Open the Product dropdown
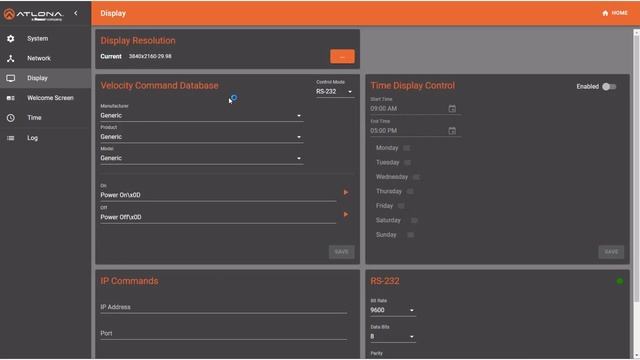This screenshot has height=360, width=640. 202,137
